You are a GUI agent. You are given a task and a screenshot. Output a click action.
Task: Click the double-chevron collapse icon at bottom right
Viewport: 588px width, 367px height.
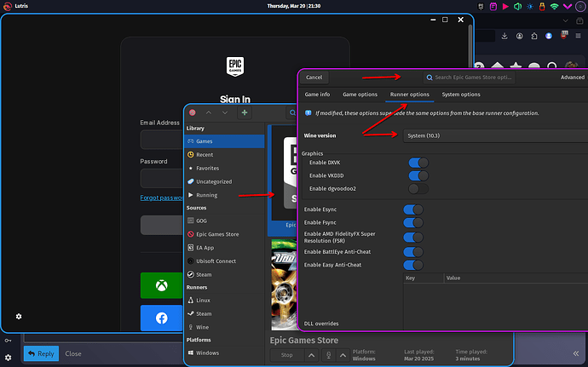click(x=576, y=353)
